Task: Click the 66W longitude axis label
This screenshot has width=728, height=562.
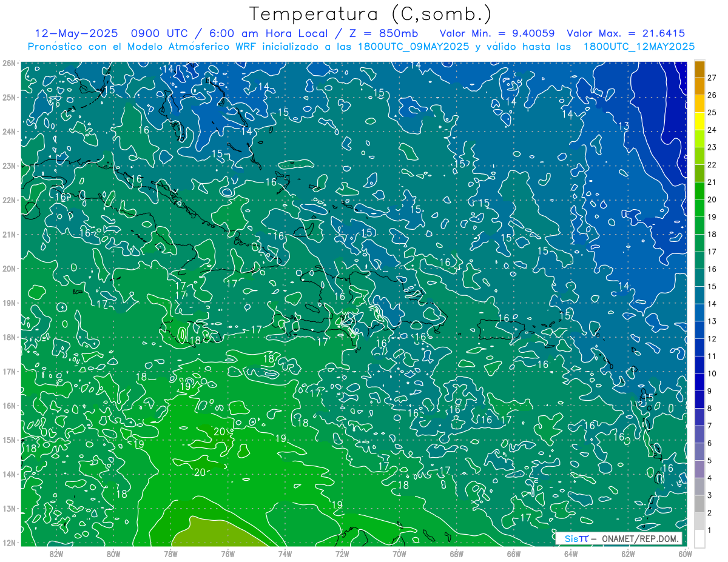Action: (514, 554)
